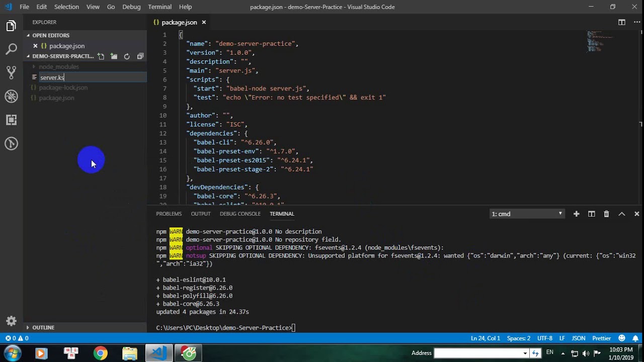Click Prettier in the status bar
The width and height of the screenshot is (644, 362).
[602, 338]
